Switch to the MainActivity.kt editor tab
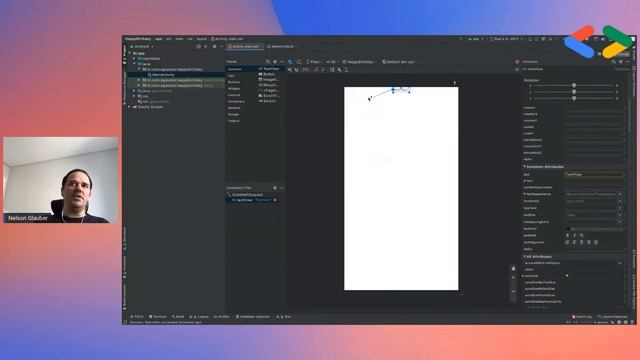Screen dimensions: 640x360 tap(282, 46)
